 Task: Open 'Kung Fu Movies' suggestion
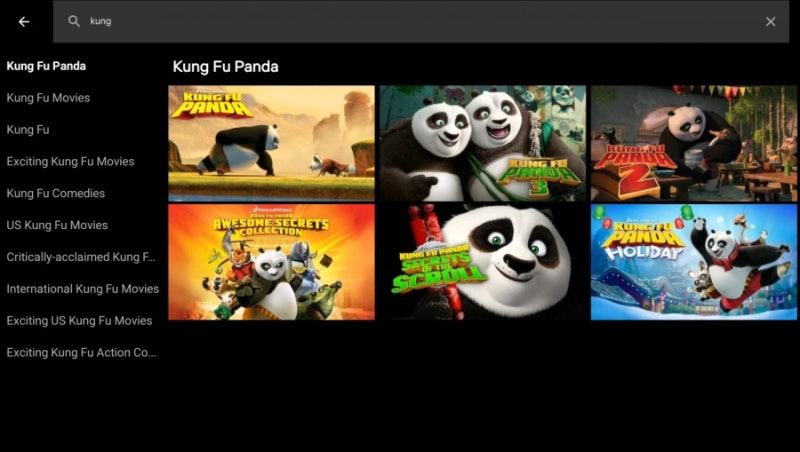coord(48,97)
